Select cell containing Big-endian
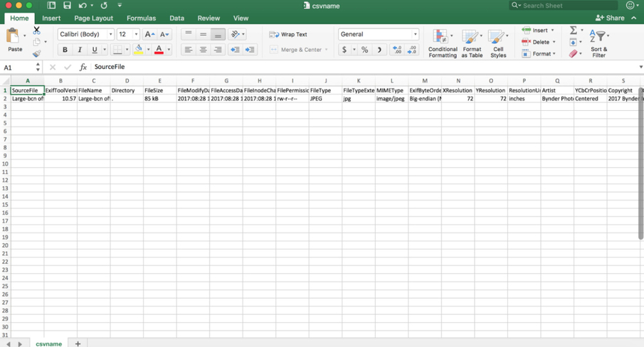The width and height of the screenshot is (644, 347). [x=425, y=98]
